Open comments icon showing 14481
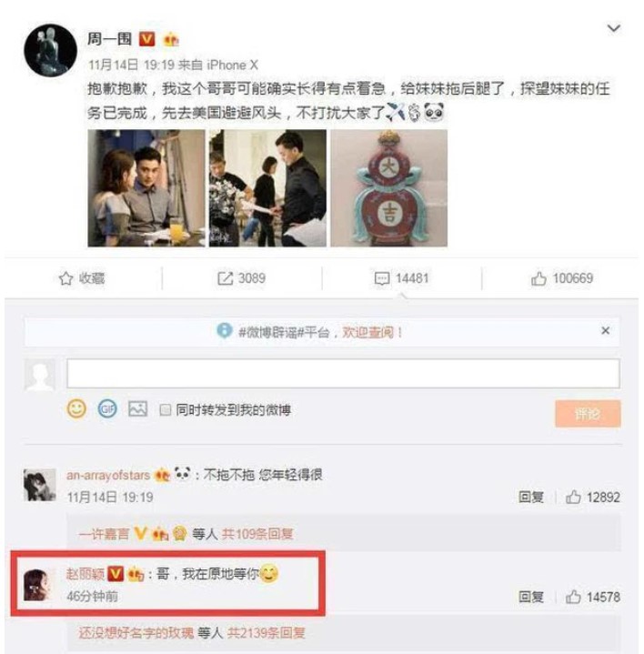This screenshot has width=644, height=654. point(382,278)
